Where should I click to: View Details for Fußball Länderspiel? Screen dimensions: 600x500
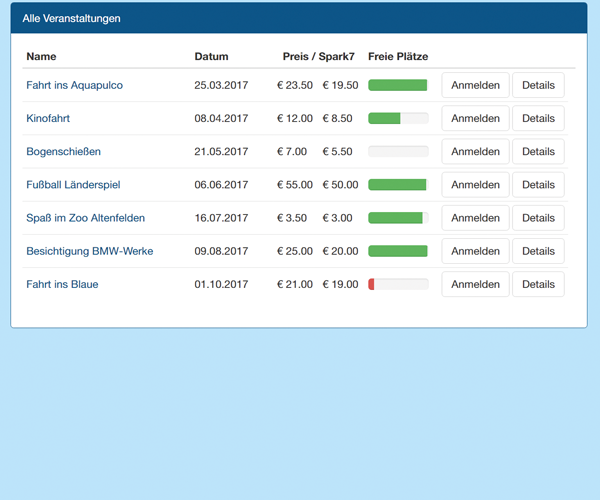point(538,184)
